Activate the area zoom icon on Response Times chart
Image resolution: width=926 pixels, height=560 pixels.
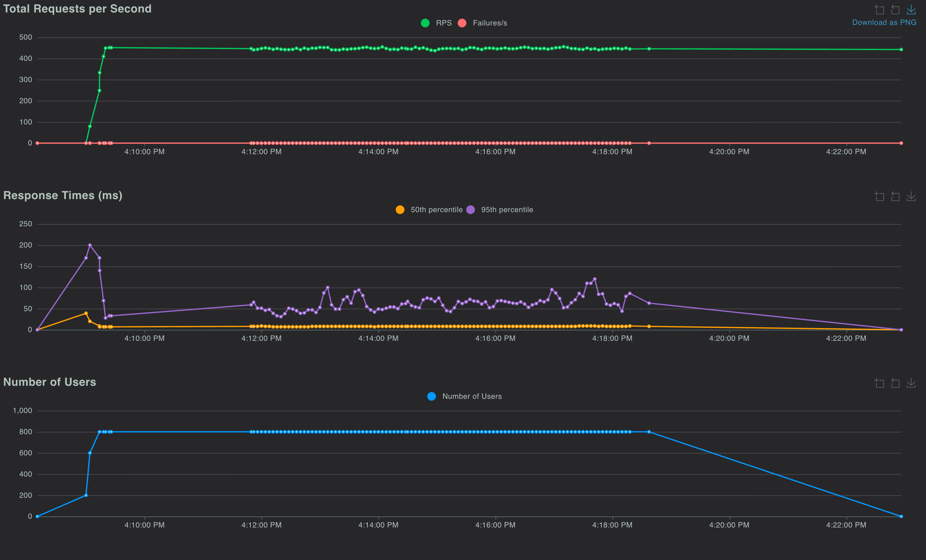coord(879,196)
